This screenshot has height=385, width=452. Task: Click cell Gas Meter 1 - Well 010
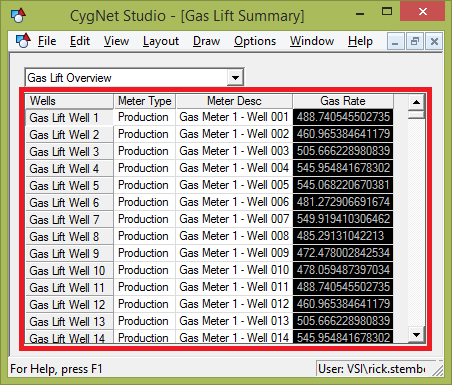[234, 270]
